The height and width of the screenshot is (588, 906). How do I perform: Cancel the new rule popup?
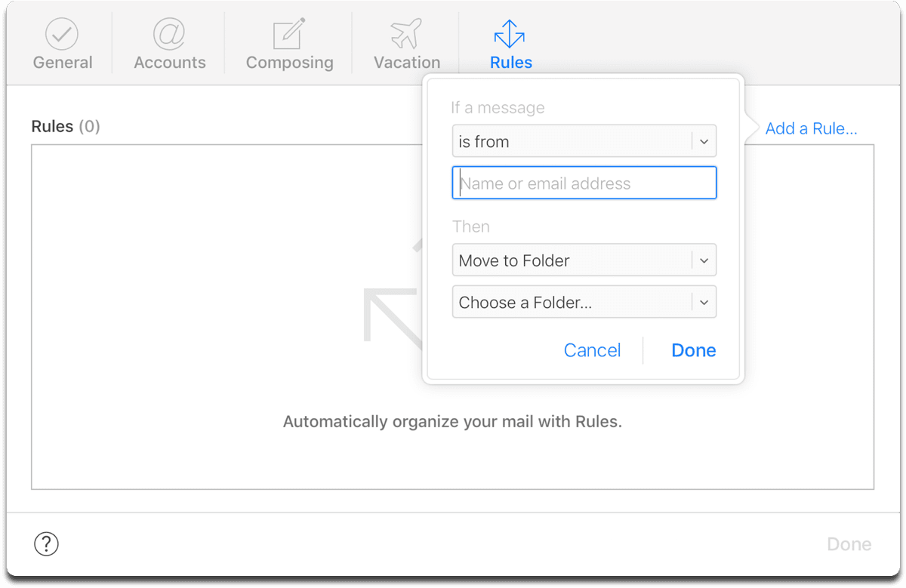click(592, 350)
